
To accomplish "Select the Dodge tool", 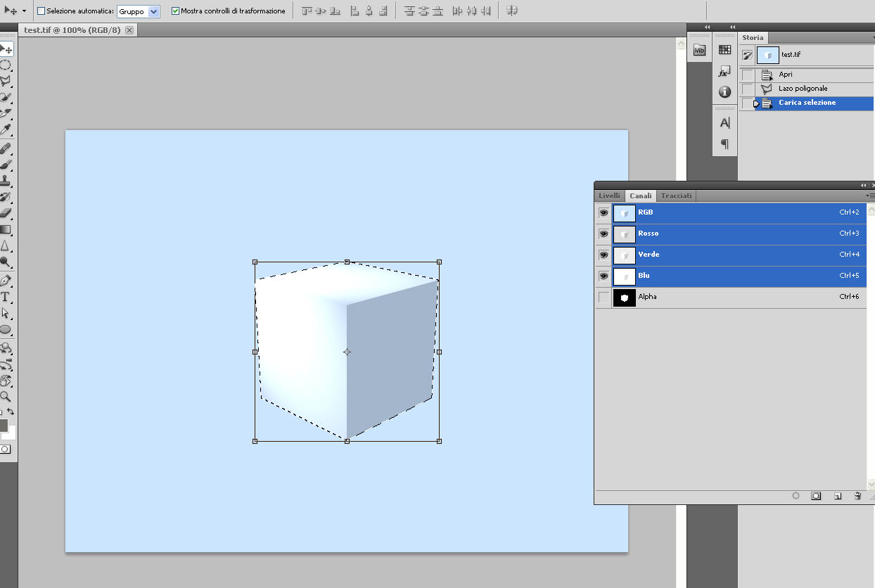I will click(6, 262).
